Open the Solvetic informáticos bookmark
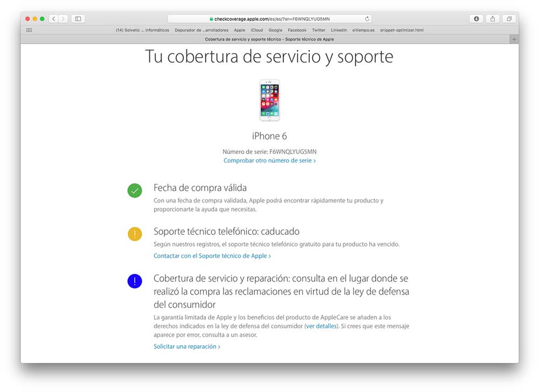This screenshot has height=392, width=539. pyautogui.click(x=142, y=30)
